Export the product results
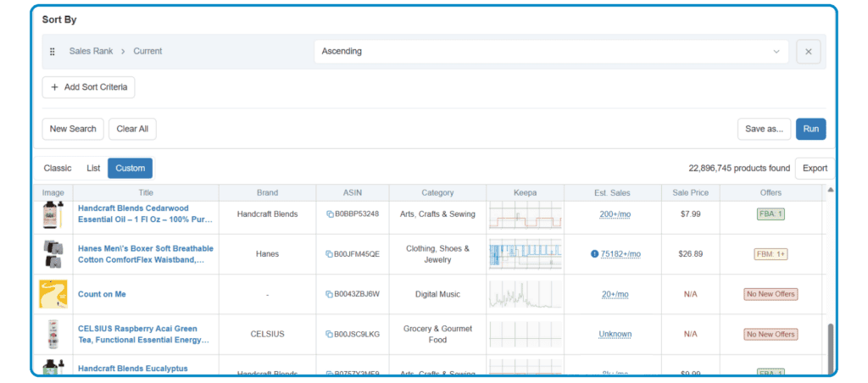Image resolution: width=868 pixels, height=383 pixels. pos(815,169)
